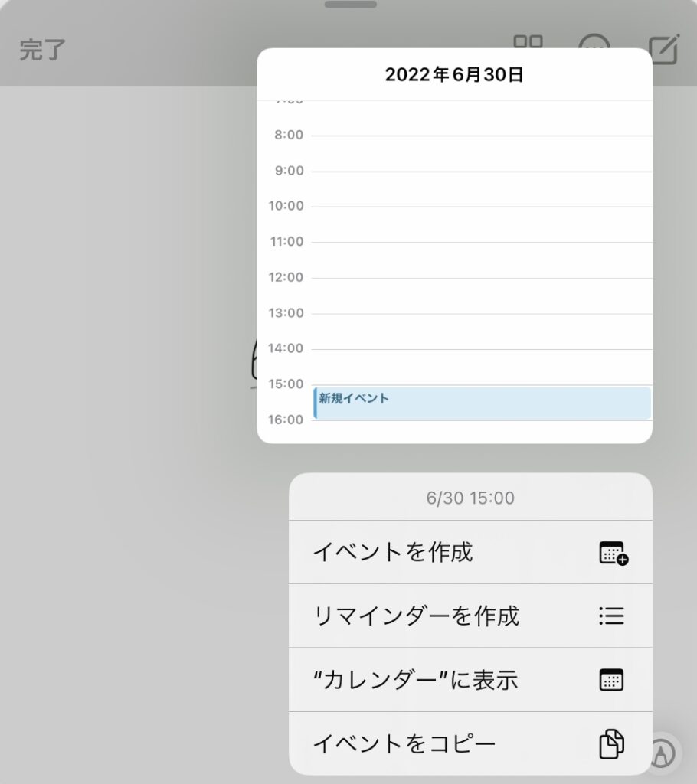Open the compose new note icon
Image resolution: width=697 pixels, height=784 pixels.
pos(663,49)
